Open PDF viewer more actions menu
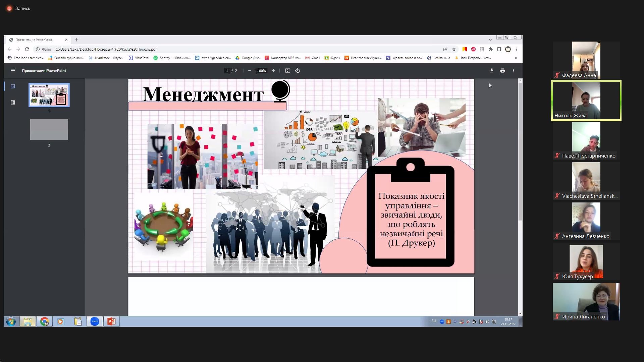 (x=513, y=71)
